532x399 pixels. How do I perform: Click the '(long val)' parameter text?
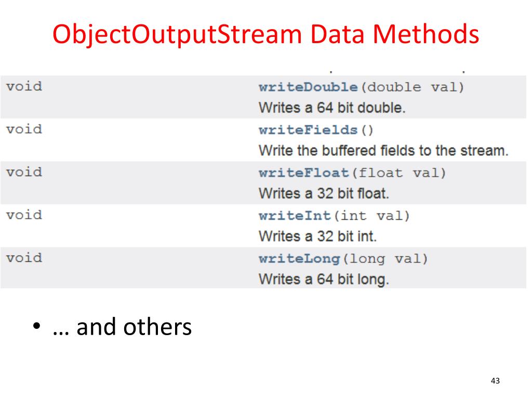[385, 259]
